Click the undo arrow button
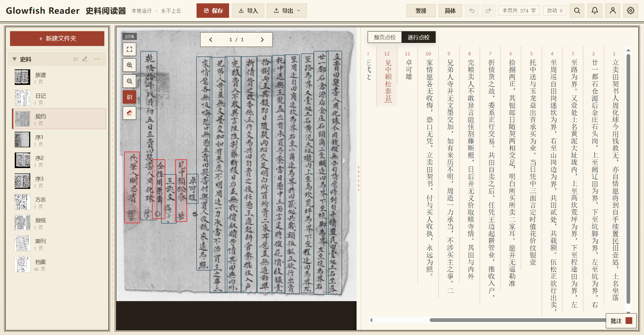 tap(472, 11)
